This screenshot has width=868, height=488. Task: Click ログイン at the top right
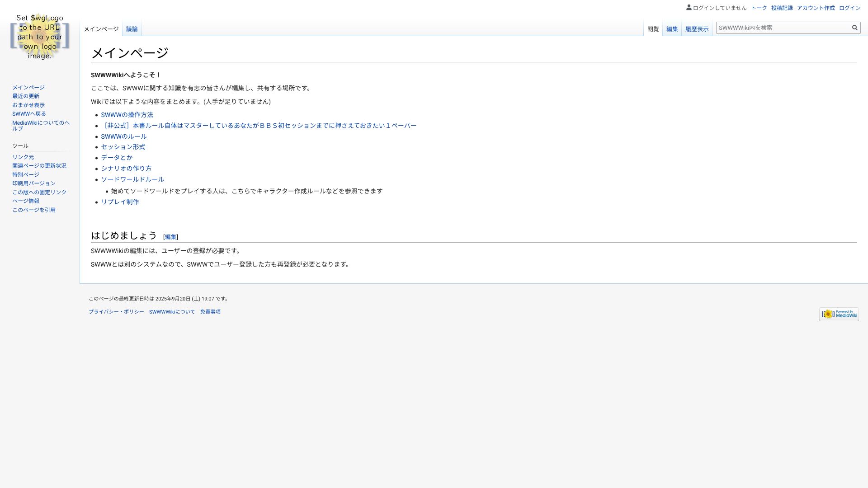[x=850, y=8]
